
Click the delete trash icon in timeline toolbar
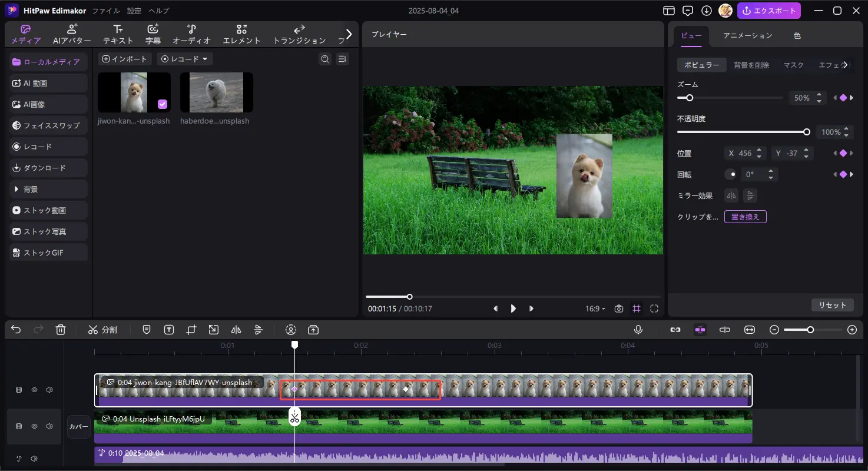pos(61,330)
